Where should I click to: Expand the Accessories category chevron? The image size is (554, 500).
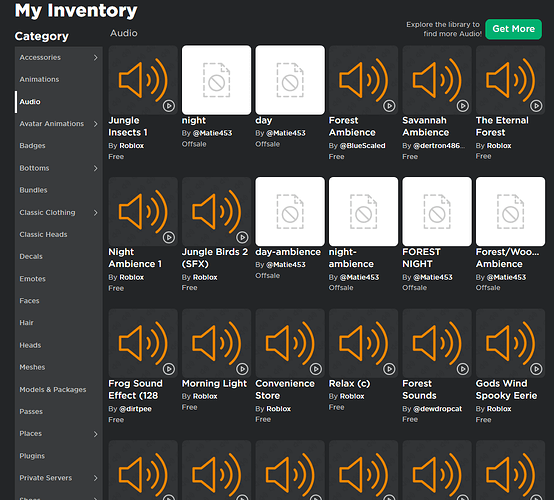95,57
